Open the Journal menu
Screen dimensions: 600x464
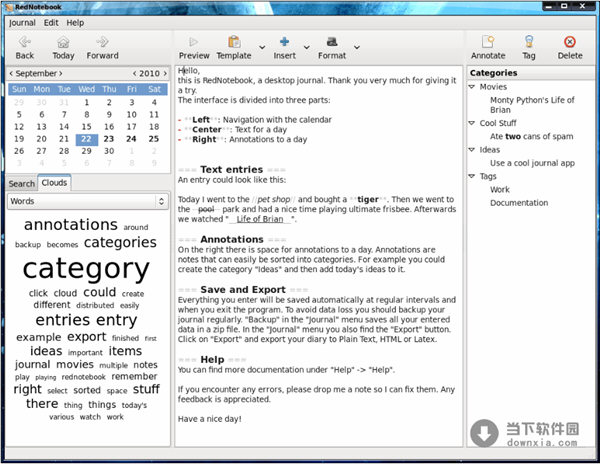[22, 23]
